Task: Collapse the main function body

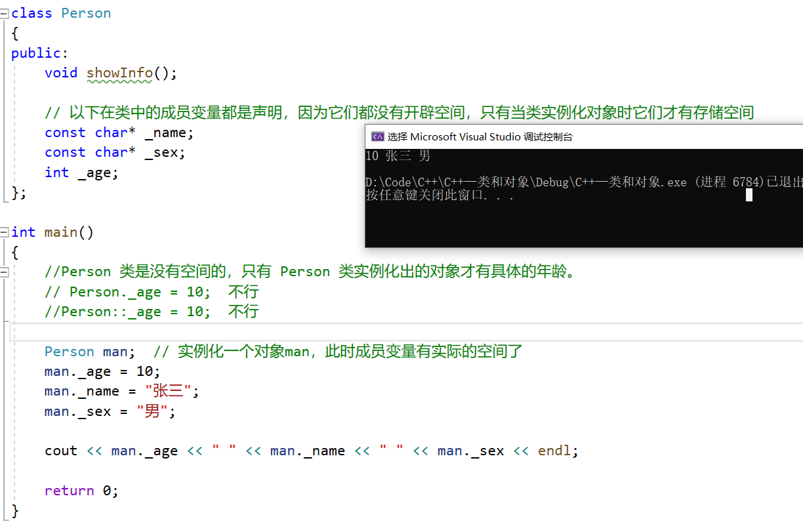Action: point(4,232)
